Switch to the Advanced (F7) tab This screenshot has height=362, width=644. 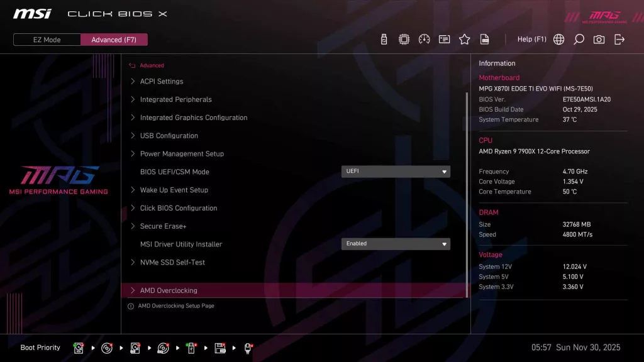pos(114,39)
